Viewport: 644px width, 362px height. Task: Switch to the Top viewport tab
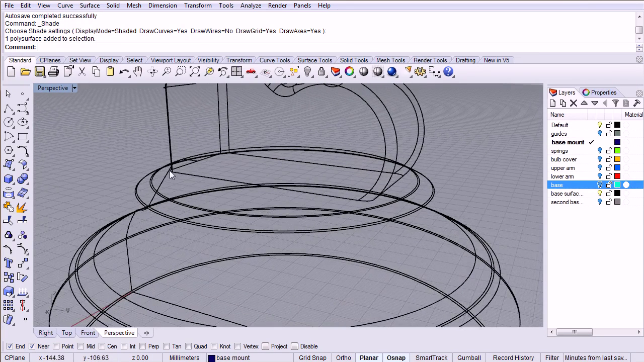click(x=67, y=333)
